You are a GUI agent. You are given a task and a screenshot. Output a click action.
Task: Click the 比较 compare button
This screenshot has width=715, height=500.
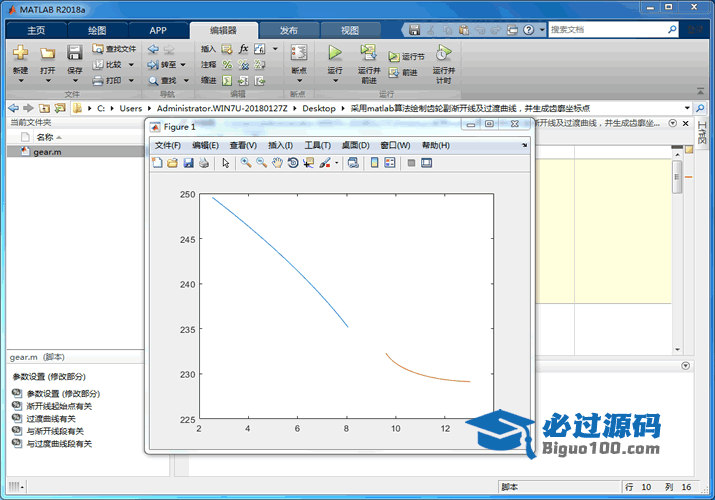tap(108, 65)
